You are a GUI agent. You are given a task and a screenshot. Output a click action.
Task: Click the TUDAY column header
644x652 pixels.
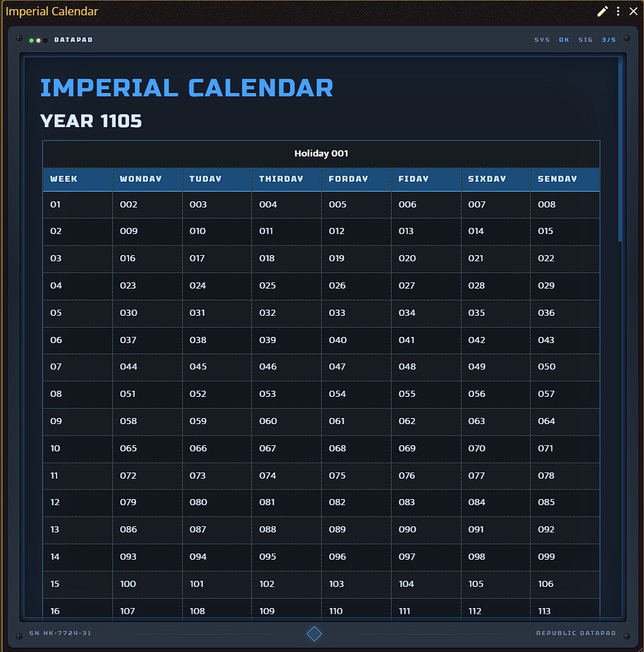coord(217,179)
